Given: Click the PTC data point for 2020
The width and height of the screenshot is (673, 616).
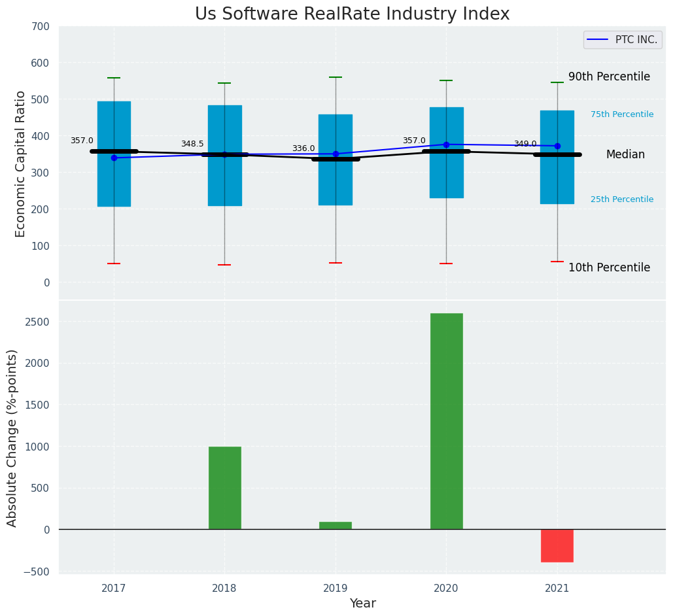Looking at the screenshot, I should (446, 145).
